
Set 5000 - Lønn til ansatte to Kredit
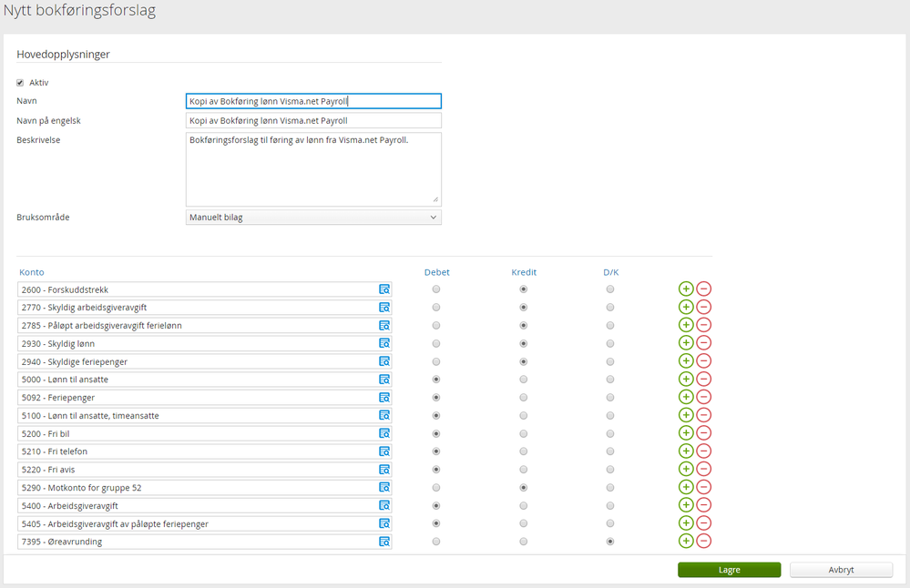524,380
